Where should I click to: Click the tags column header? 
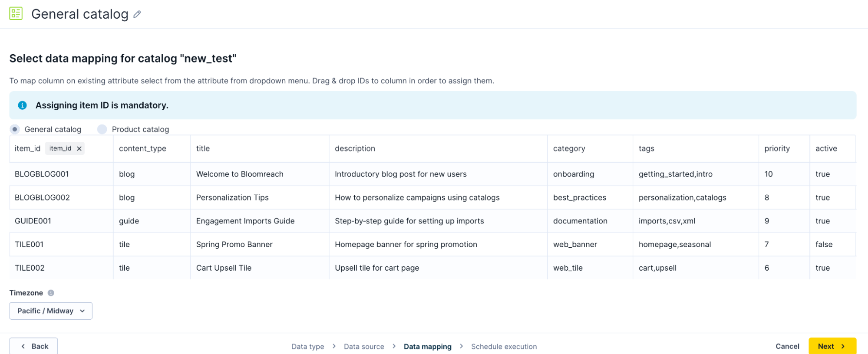646,148
